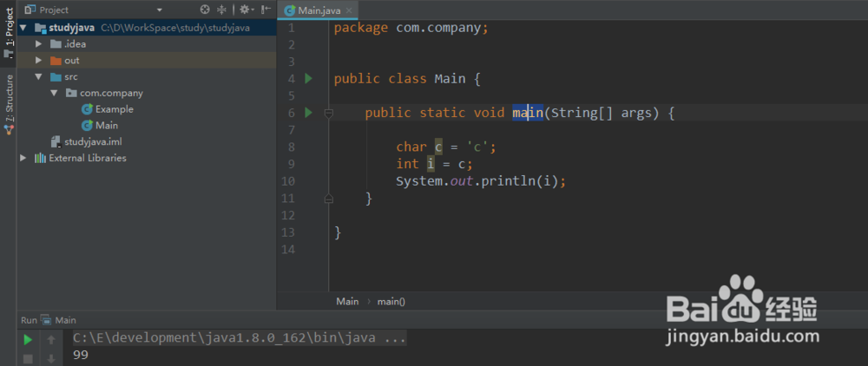Viewport: 868px width, 366px height.
Task: Run class Main from line 4 gutter arrow
Action: coord(308,79)
